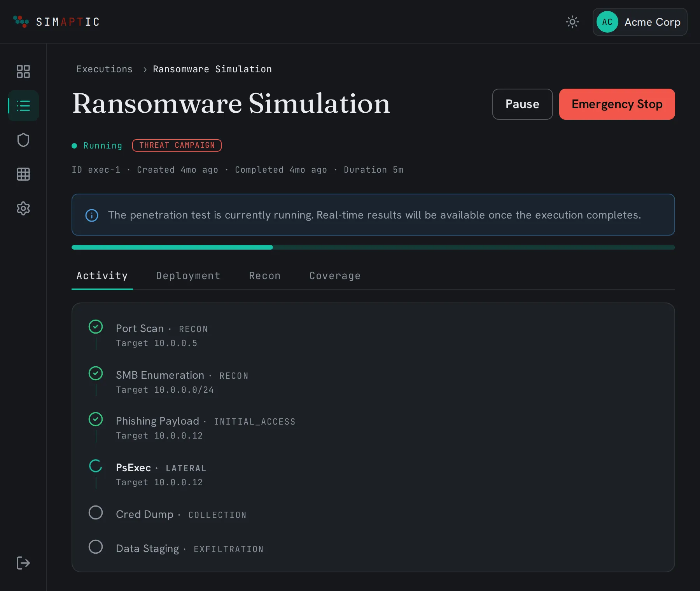Click the Cred Dump pending circle icon
Image resolution: width=700 pixels, height=591 pixels.
(x=96, y=512)
